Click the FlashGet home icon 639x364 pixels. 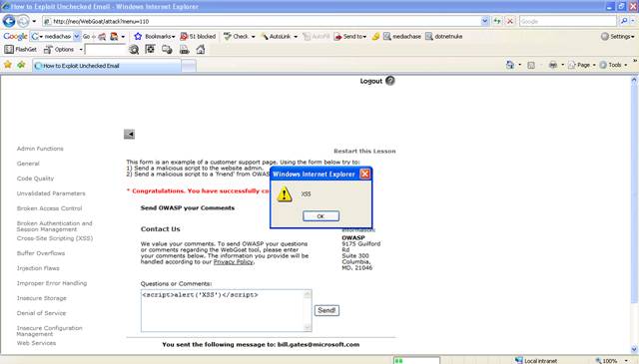pyautogui.click(x=200, y=49)
